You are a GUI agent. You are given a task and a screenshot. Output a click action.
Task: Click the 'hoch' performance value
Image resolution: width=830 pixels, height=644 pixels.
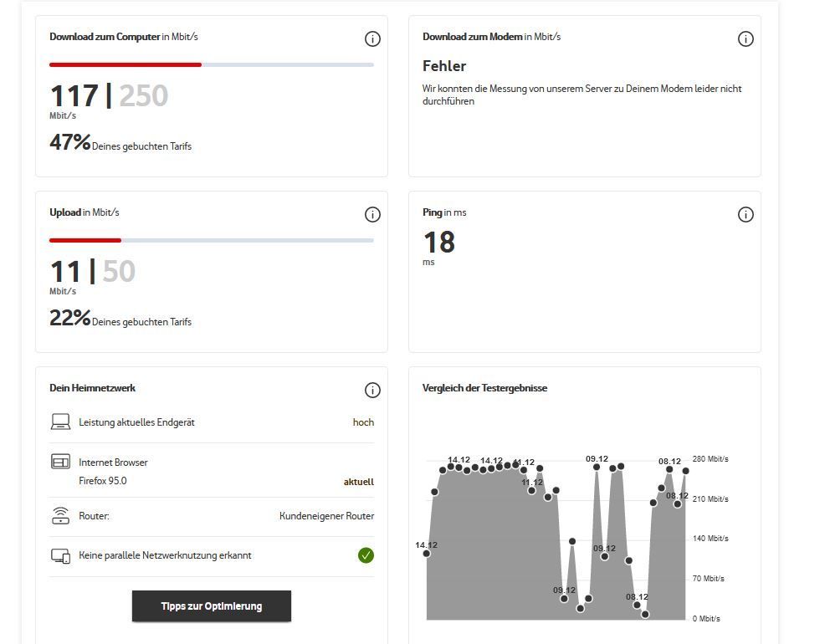363,422
